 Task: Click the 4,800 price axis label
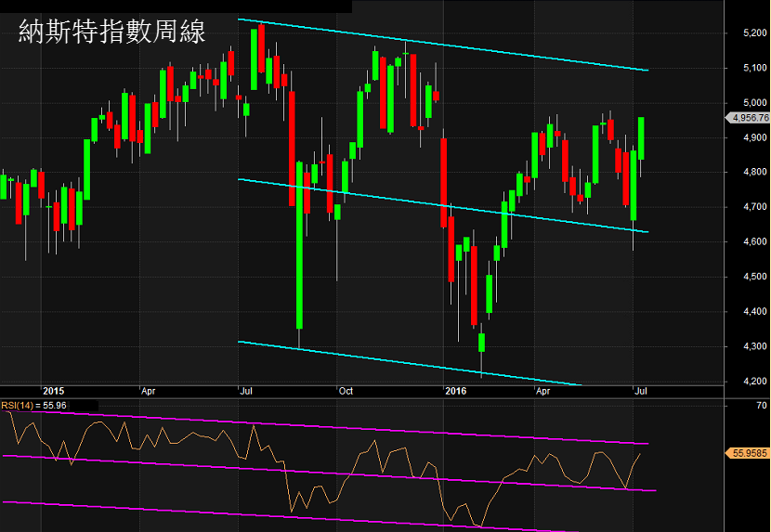pos(755,172)
